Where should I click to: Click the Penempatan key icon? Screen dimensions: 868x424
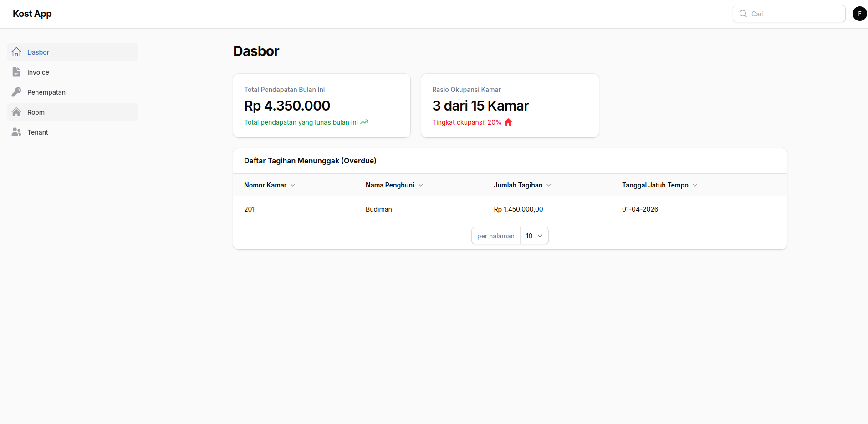click(x=16, y=92)
